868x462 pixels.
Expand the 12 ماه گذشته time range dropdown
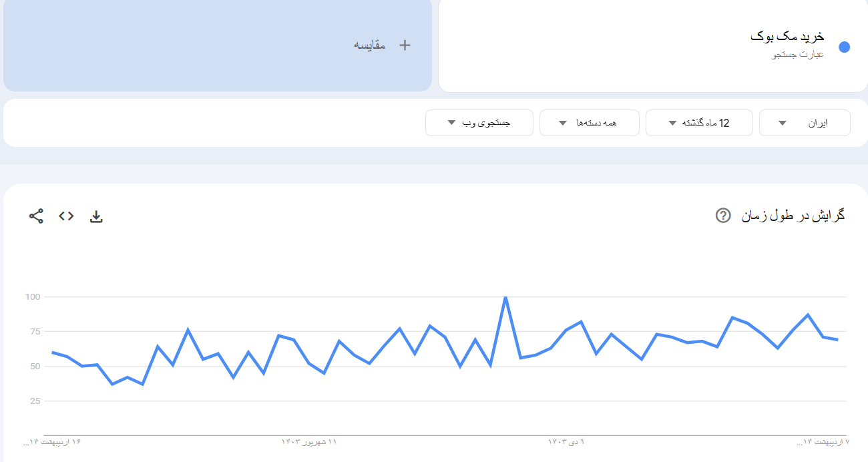click(x=698, y=123)
